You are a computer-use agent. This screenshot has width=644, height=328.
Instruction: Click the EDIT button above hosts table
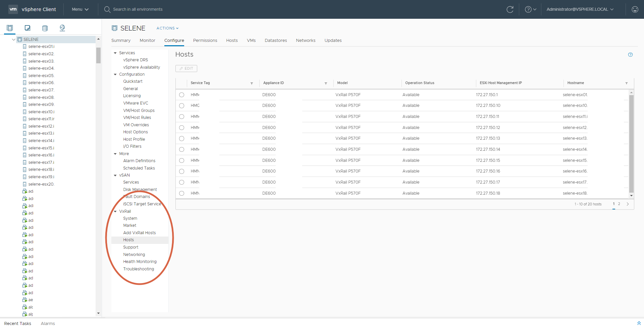[186, 68]
